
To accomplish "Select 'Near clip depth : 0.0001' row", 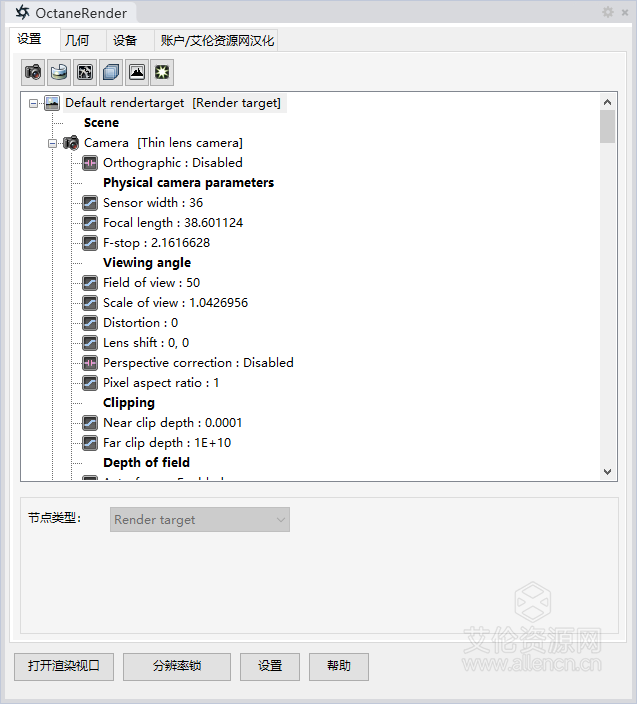I will tap(173, 423).
